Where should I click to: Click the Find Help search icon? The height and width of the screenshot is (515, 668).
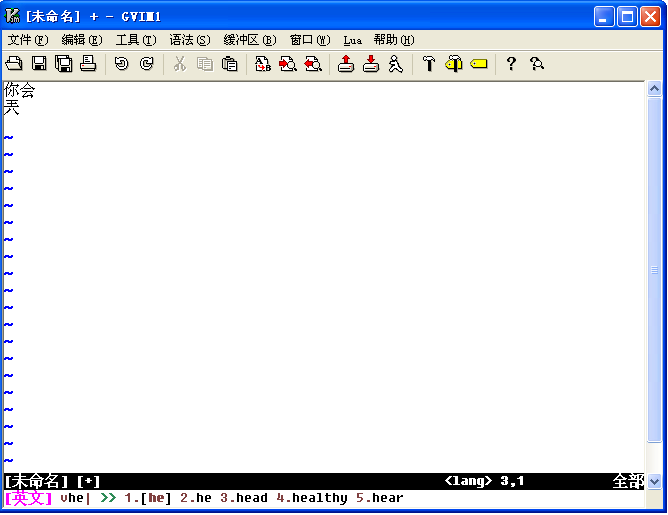click(536, 64)
